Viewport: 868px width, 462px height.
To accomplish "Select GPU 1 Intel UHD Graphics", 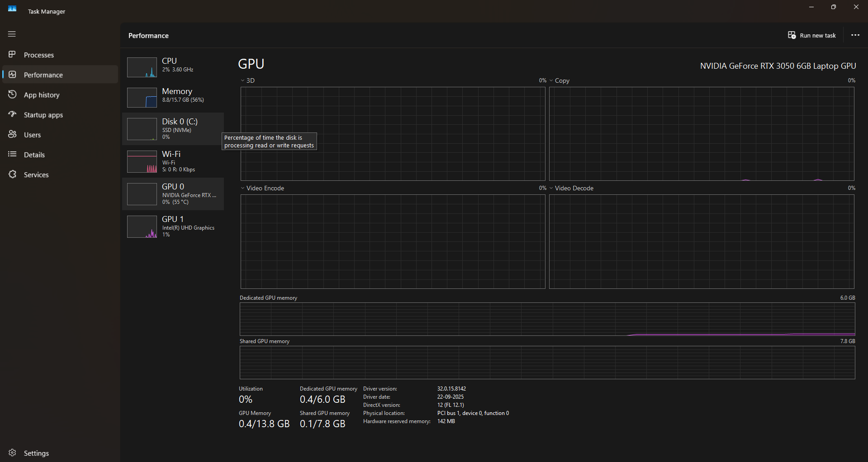I will 173,226.
